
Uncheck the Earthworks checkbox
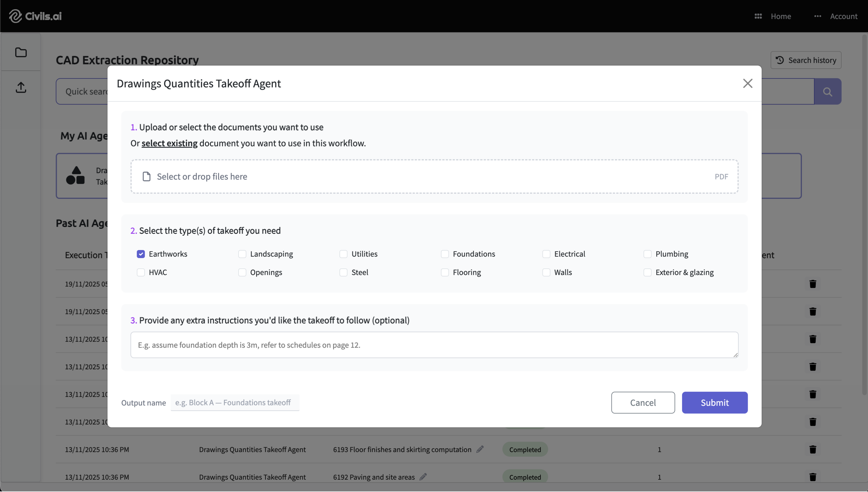click(x=141, y=254)
